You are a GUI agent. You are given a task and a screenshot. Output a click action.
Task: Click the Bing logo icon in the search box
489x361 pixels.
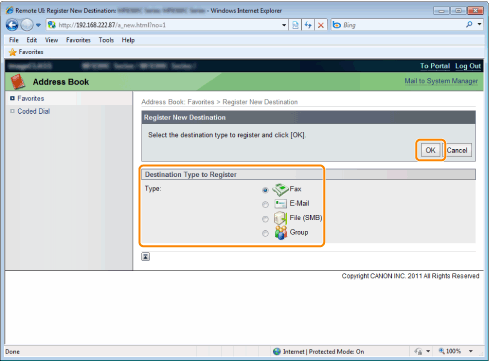[337, 25]
